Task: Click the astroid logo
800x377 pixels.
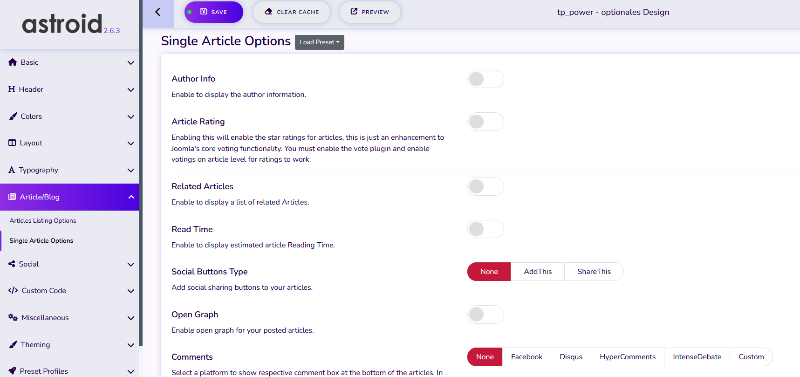Action: coord(61,24)
